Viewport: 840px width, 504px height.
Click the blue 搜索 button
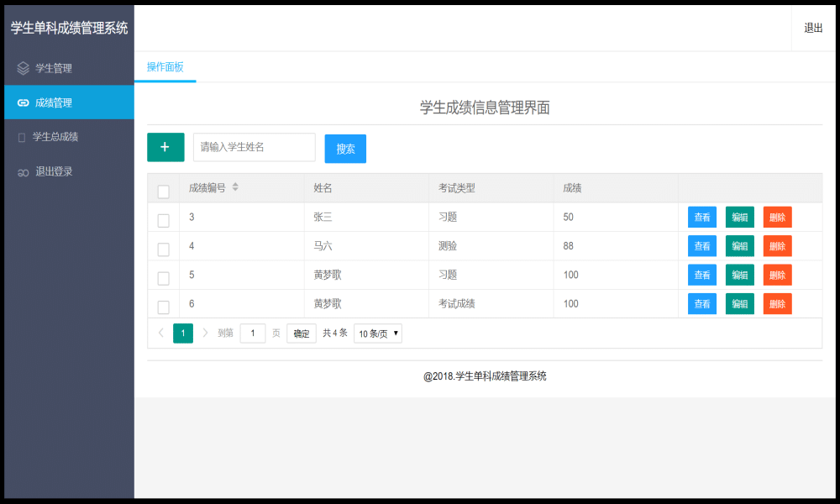[x=345, y=149]
